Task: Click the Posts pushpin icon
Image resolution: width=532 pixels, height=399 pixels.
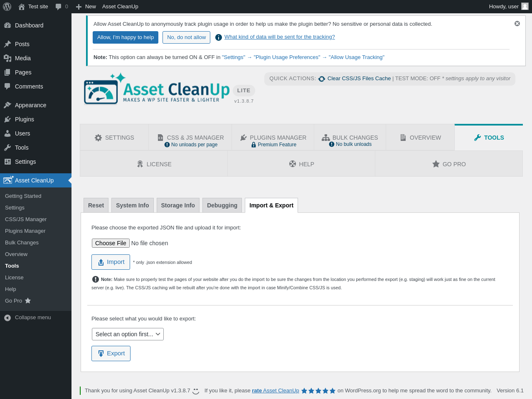Action: pos(7,44)
